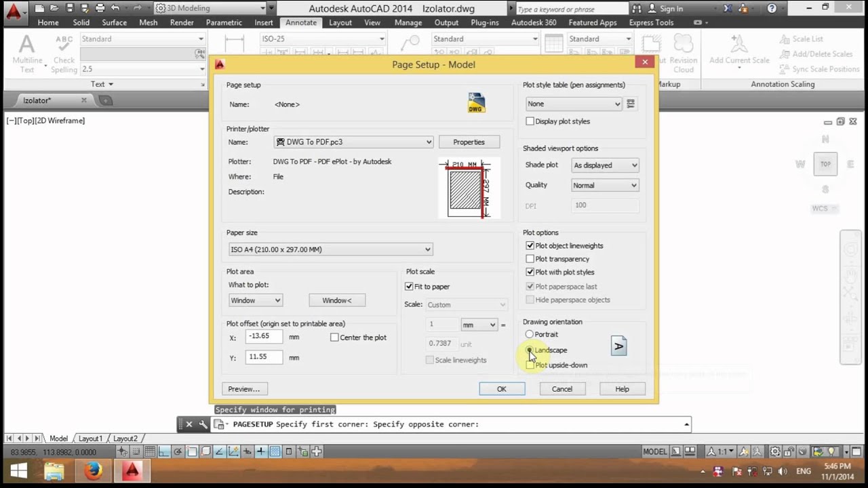Click the plot style table editor icon
868x488 pixels.
point(631,104)
